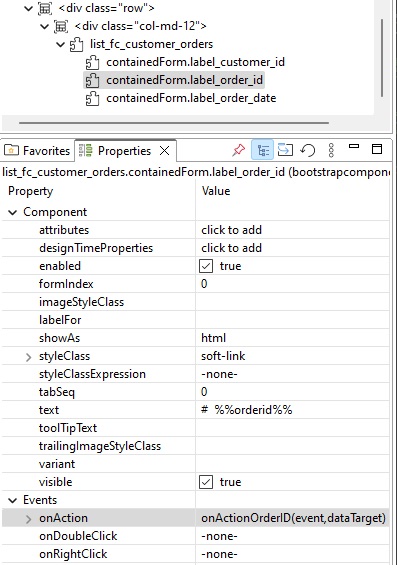Minimize the Properties panel
The height and width of the screenshot is (565, 397).
point(354,146)
